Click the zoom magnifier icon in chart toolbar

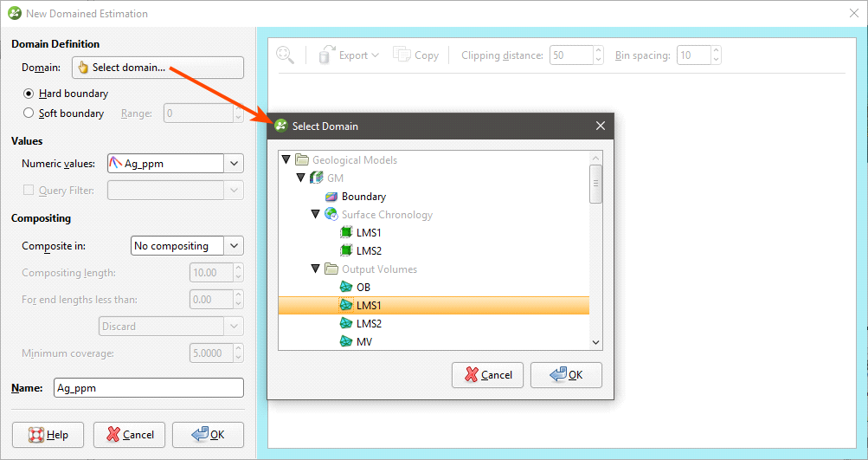pyautogui.click(x=285, y=55)
